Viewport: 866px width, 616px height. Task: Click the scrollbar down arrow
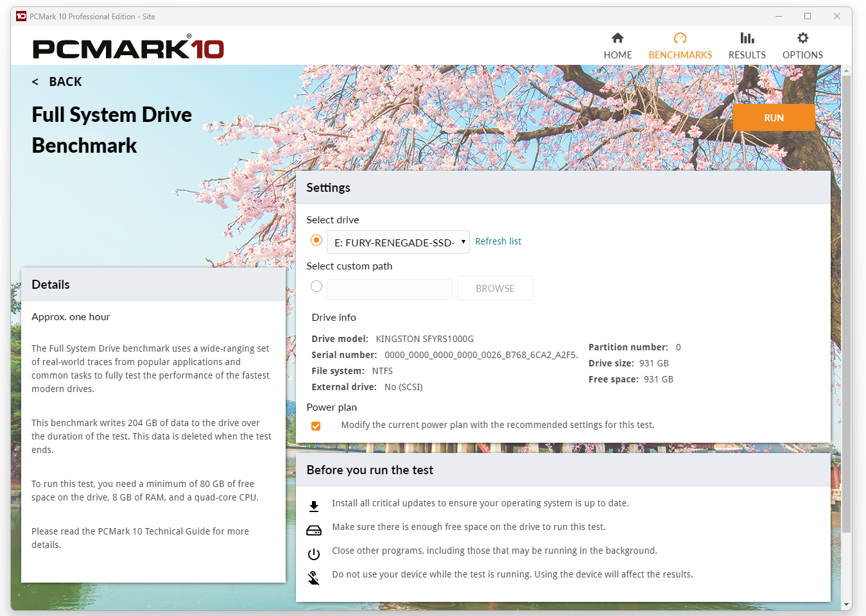point(847,604)
